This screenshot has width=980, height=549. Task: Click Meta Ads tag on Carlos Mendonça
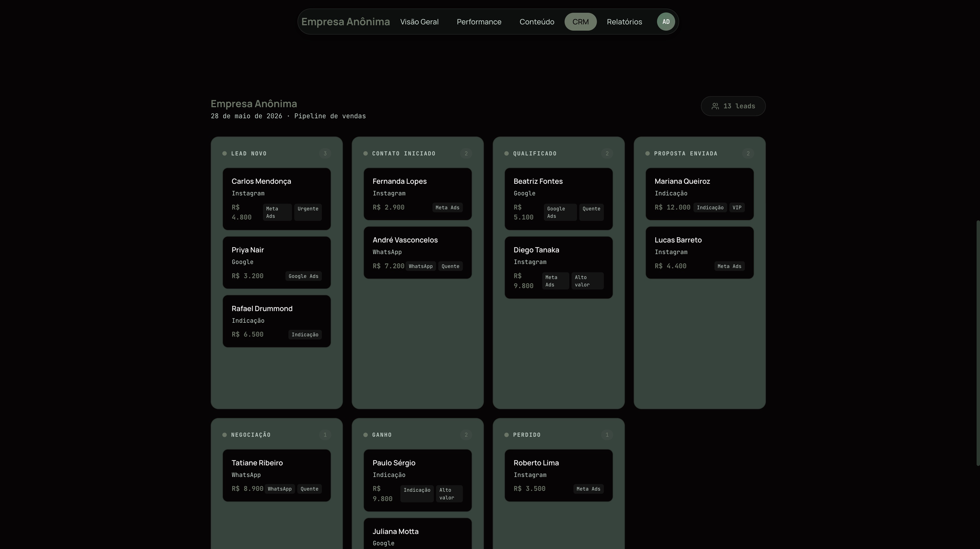point(277,212)
